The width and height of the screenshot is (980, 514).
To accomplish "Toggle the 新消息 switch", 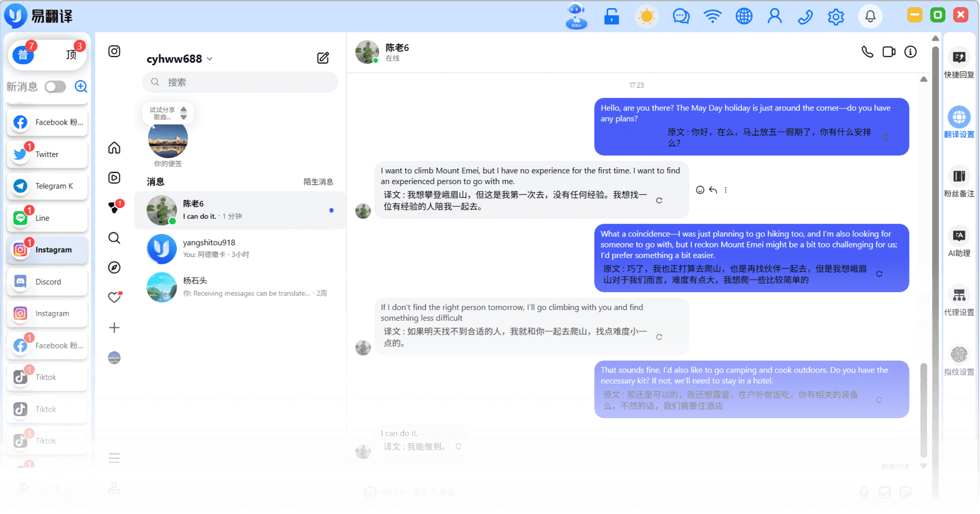I will pyautogui.click(x=55, y=87).
